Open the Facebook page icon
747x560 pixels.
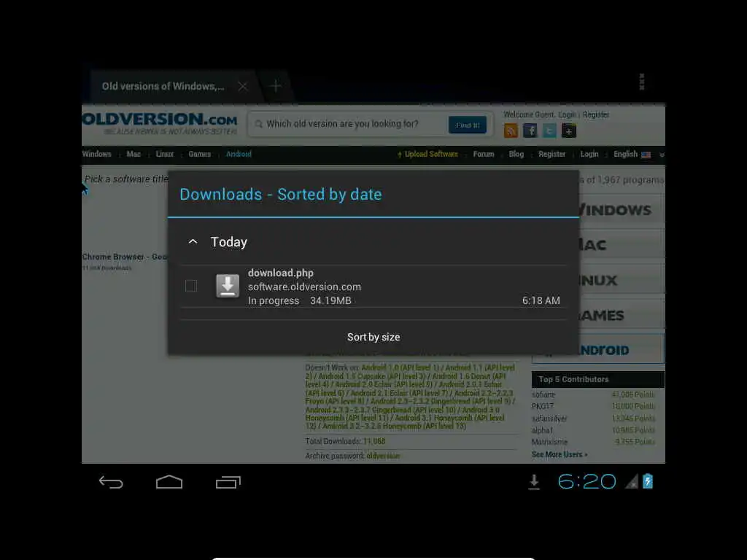point(530,131)
